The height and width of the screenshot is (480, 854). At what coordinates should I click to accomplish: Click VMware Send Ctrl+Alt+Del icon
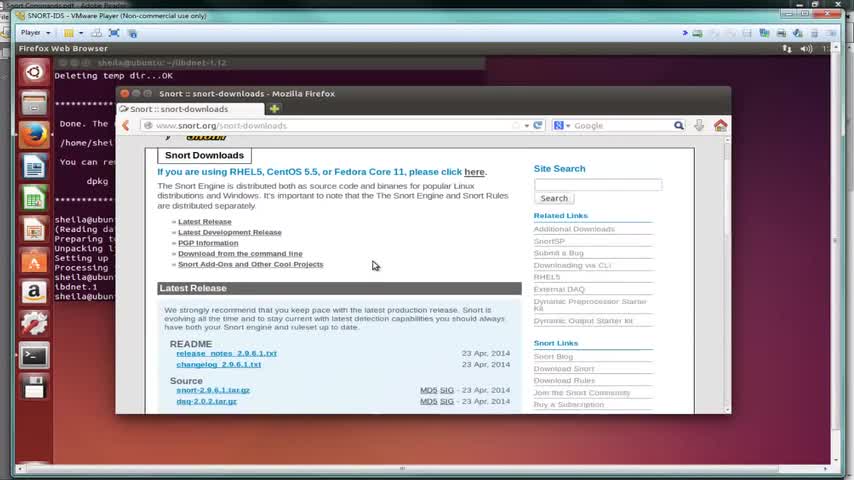click(x=96, y=33)
